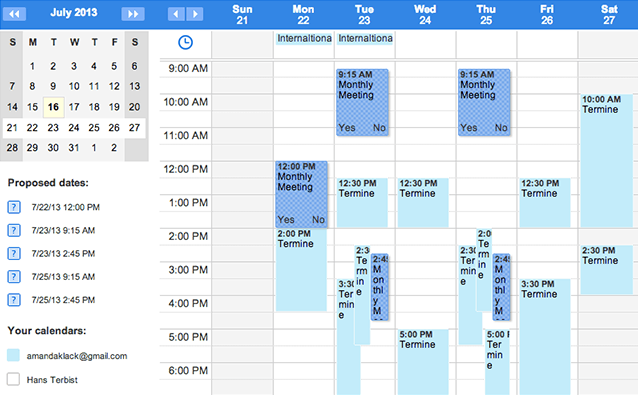Open the Sat 27 column header
The width and height of the screenshot is (638, 395).
(609, 15)
